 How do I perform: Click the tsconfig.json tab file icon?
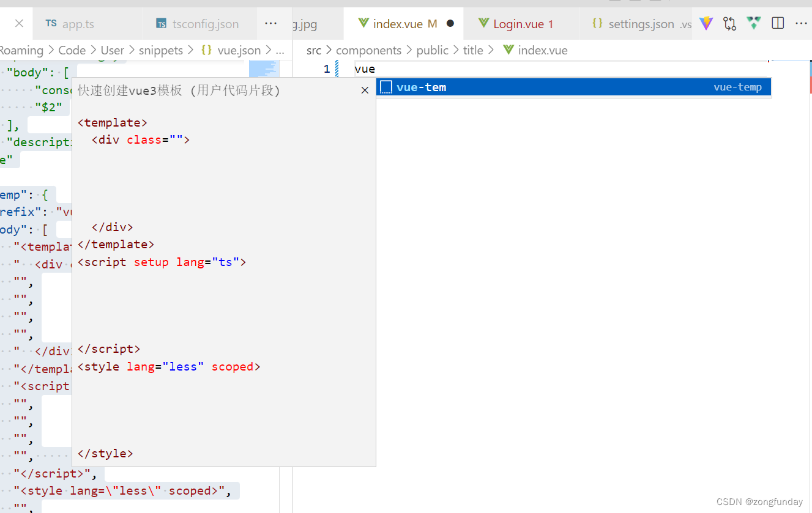tap(162, 24)
